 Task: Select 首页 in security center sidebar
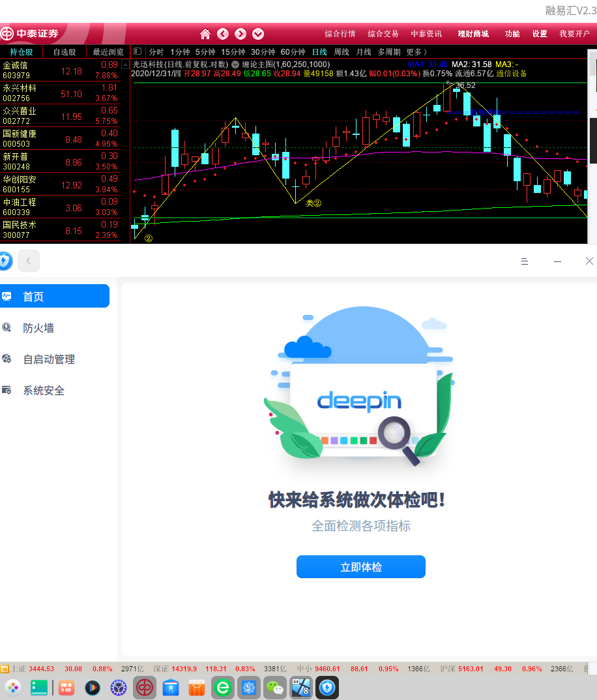pos(55,296)
